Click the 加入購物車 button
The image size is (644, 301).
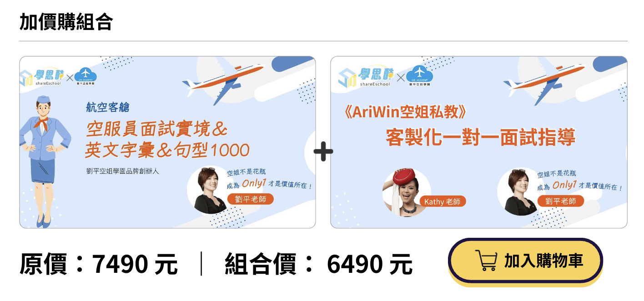click(525, 261)
